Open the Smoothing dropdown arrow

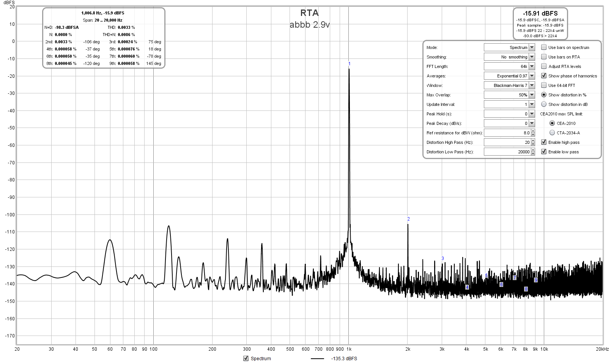click(x=532, y=57)
